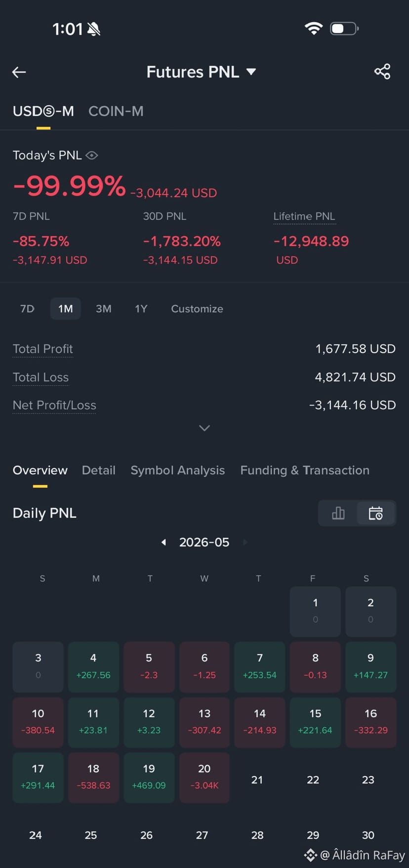Open the Symbol Analysis tab
Image resolution: width=409 pixels, height=868 pixels.
coord(178,470)
